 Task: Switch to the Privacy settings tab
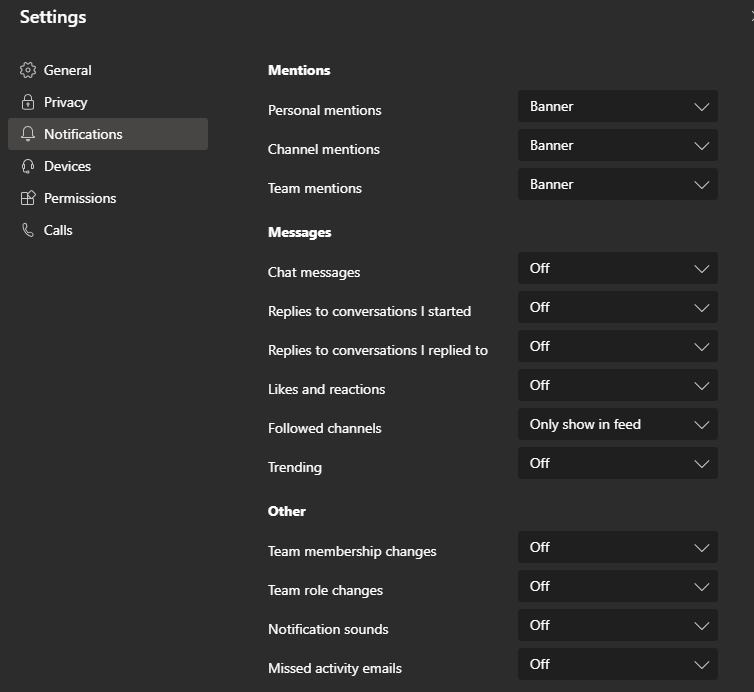click(x=66, y=102)
